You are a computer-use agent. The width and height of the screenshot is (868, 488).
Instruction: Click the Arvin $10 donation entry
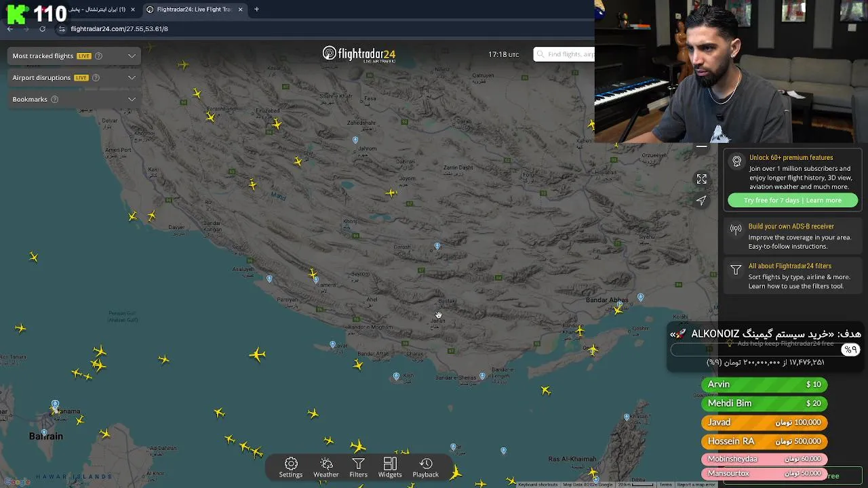(x=764, y=384)
